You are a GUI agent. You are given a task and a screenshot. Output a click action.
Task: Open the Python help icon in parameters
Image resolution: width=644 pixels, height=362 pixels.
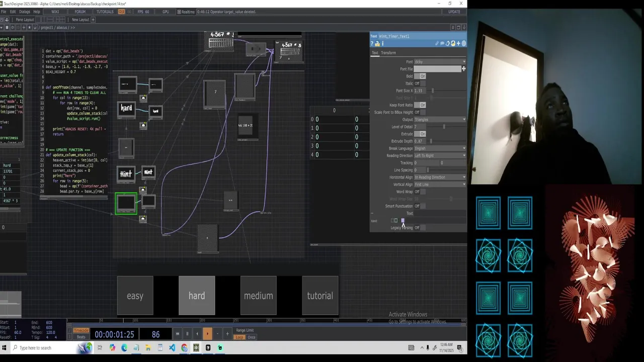(x=377, y=44)
